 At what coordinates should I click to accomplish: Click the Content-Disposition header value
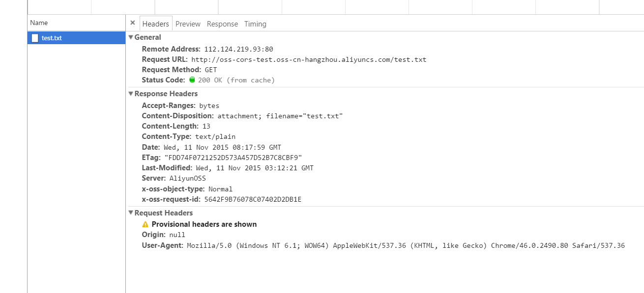pos(280,116)
